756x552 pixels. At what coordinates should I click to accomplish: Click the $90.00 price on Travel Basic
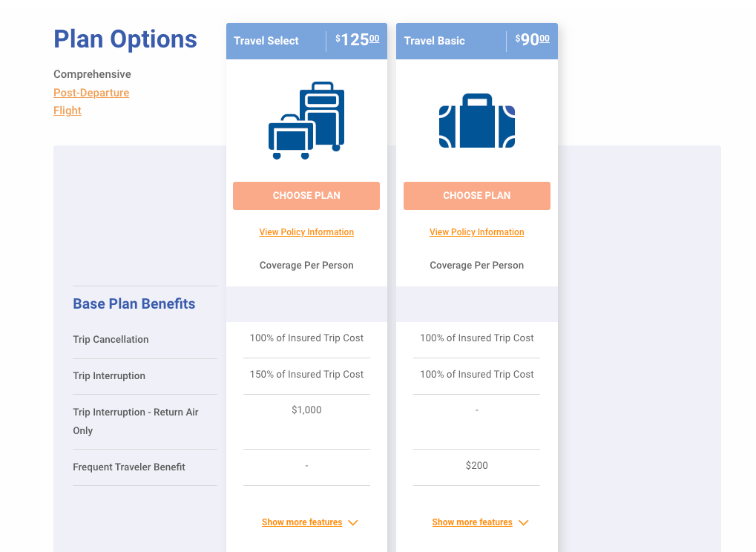point(531,40)
